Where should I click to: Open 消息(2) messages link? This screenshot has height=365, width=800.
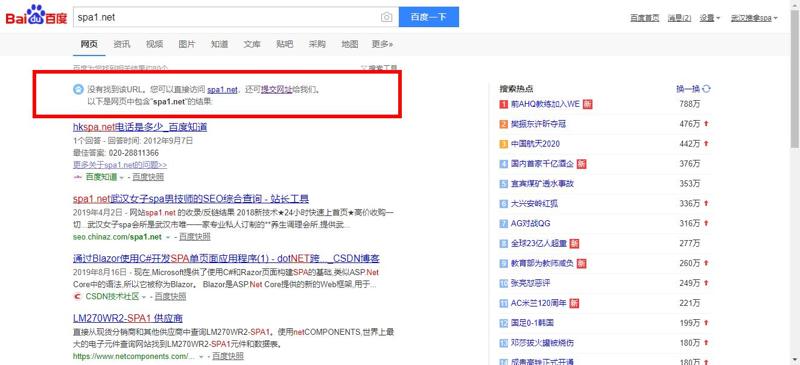click(679, 18)
